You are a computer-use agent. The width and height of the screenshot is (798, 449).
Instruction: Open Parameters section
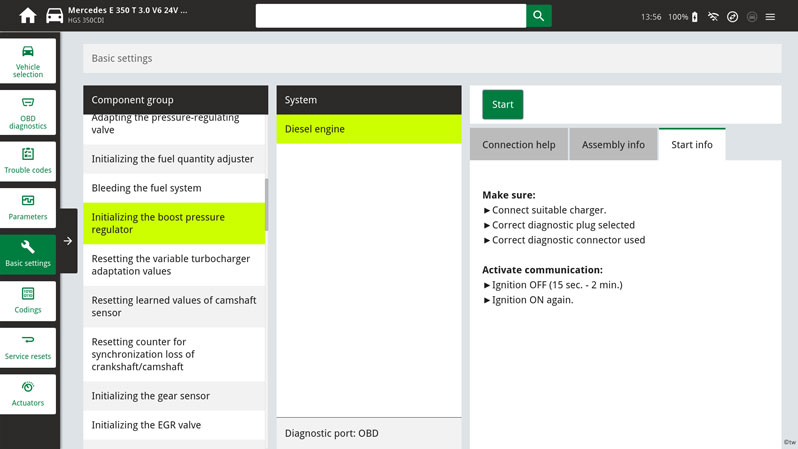(x=28, y=207)
